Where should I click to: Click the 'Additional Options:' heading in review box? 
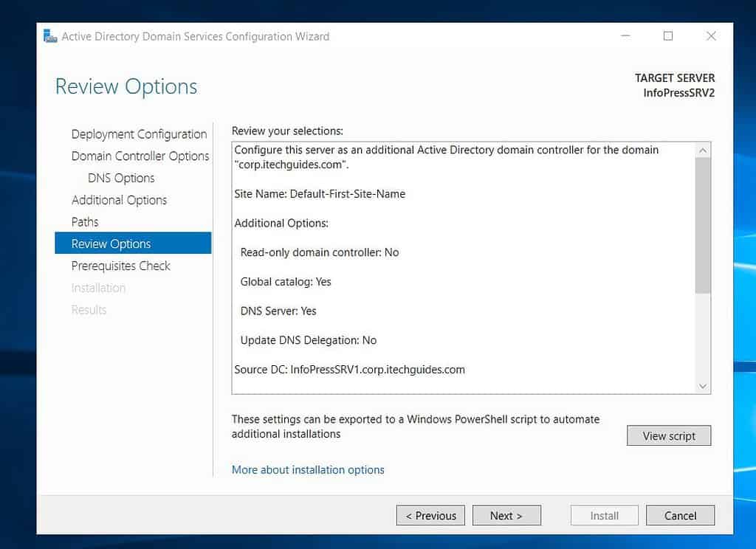[281, 223]
